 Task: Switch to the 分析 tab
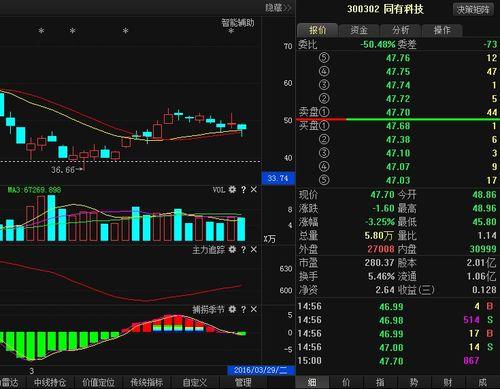[400, 30]
